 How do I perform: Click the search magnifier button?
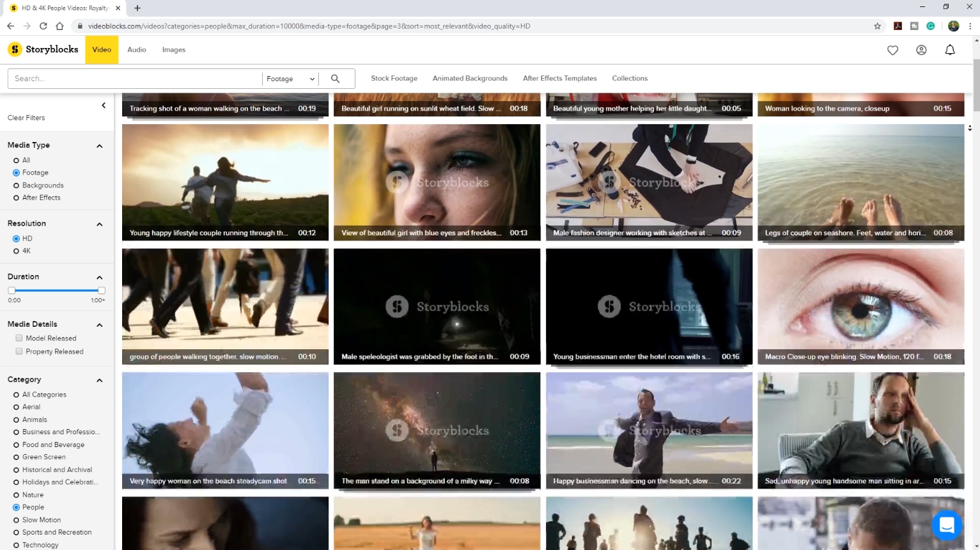(x=335, y=78)
